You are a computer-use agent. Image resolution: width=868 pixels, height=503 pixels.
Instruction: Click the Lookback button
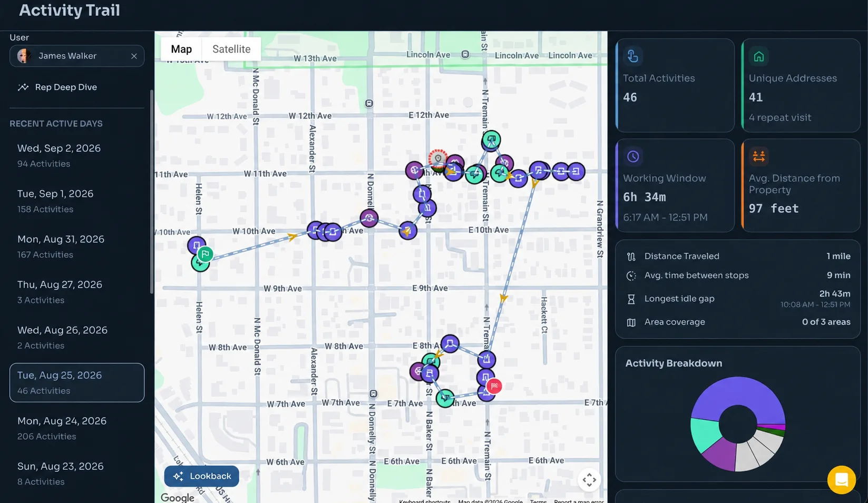201,476
